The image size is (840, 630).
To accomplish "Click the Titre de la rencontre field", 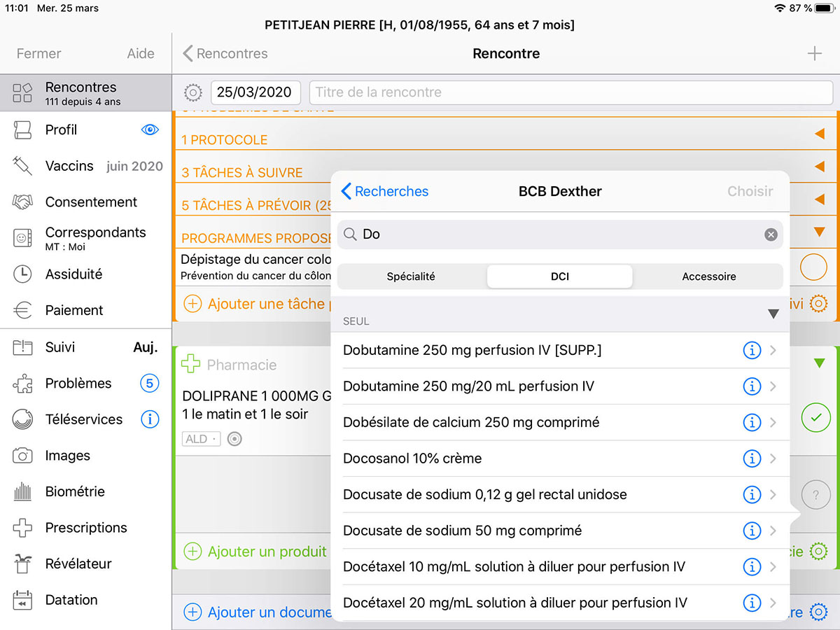I will pos(570,92).
